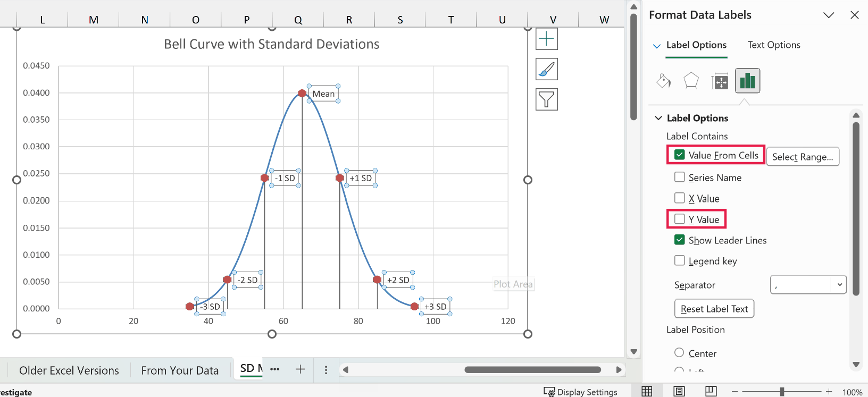Enable the X Value checkbox
The image size is (868, 397).
coord(679,198)
